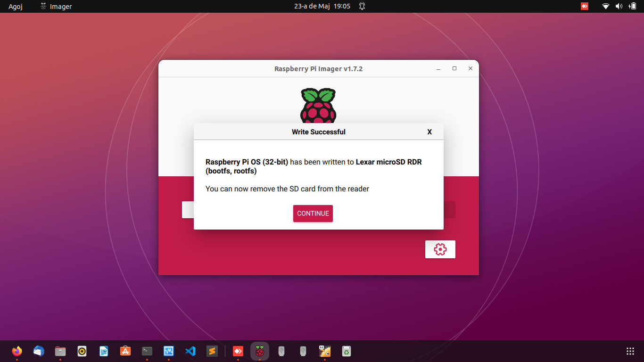
Task: Click the AnyDesk tray indicator
Action: click(x=585, y=6)
